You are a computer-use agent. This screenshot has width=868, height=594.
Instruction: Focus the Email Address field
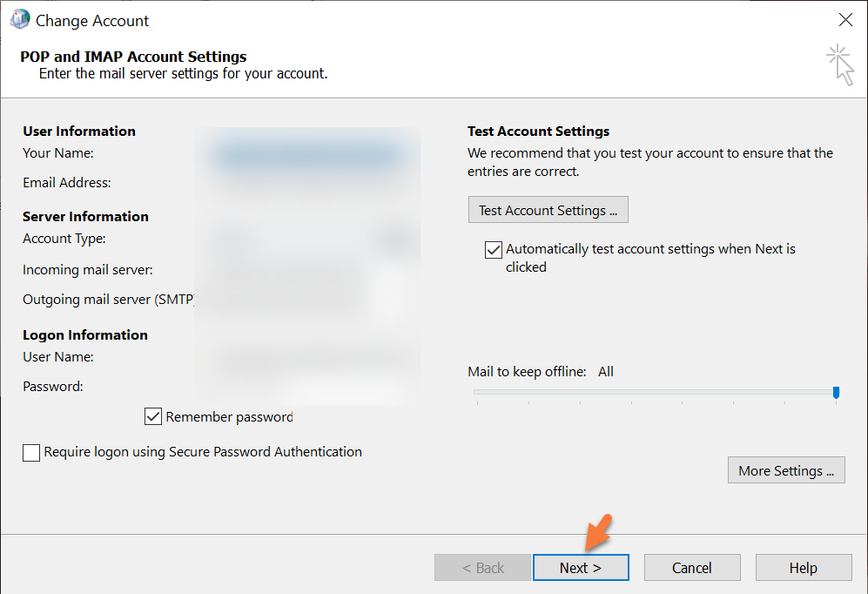(x=306, y=184)
